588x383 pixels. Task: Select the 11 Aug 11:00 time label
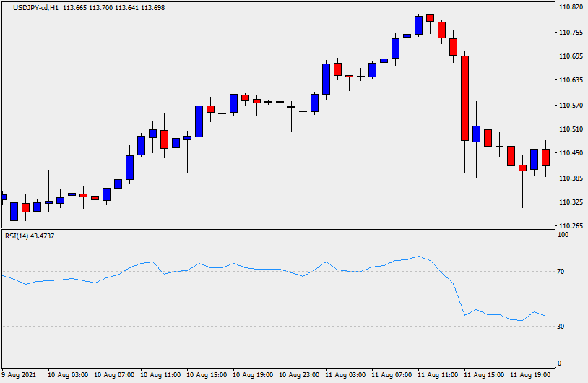[439, 375]
